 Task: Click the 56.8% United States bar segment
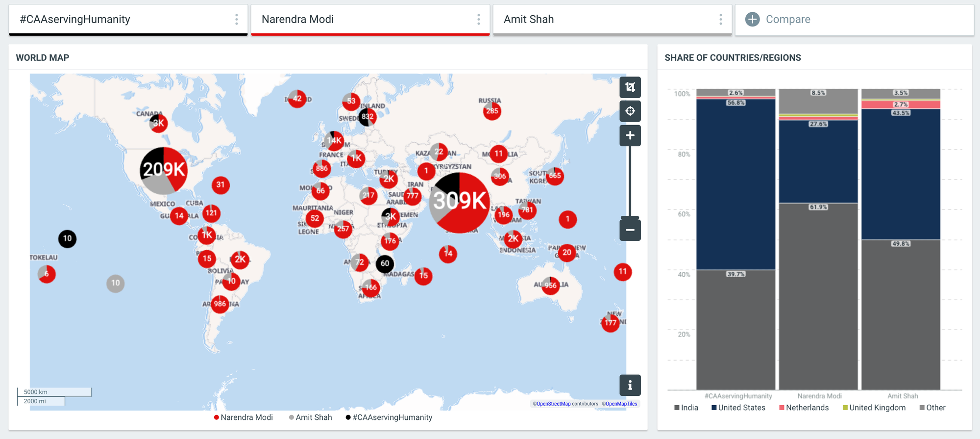tap(735, 184)
